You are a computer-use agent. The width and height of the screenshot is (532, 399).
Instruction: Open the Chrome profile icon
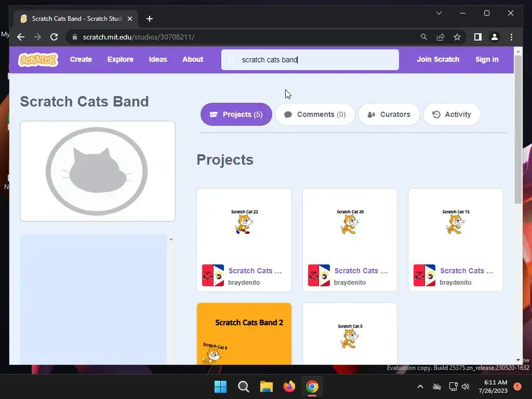click(495, 37)
